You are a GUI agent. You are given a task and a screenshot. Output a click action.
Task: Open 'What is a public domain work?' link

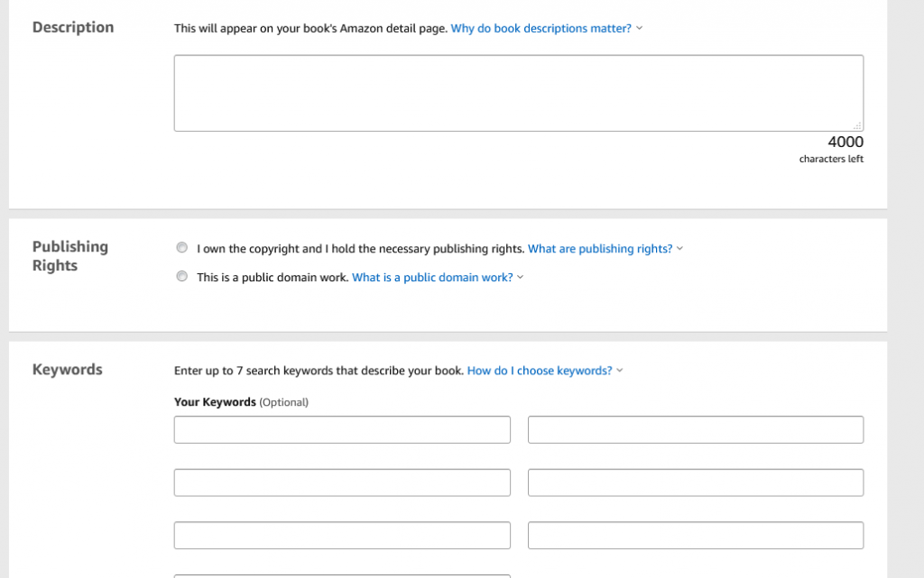tap(432, 277)
